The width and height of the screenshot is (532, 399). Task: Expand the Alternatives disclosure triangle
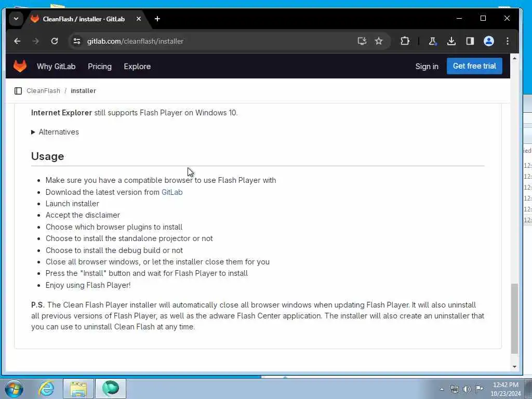(x=33, y=132)
